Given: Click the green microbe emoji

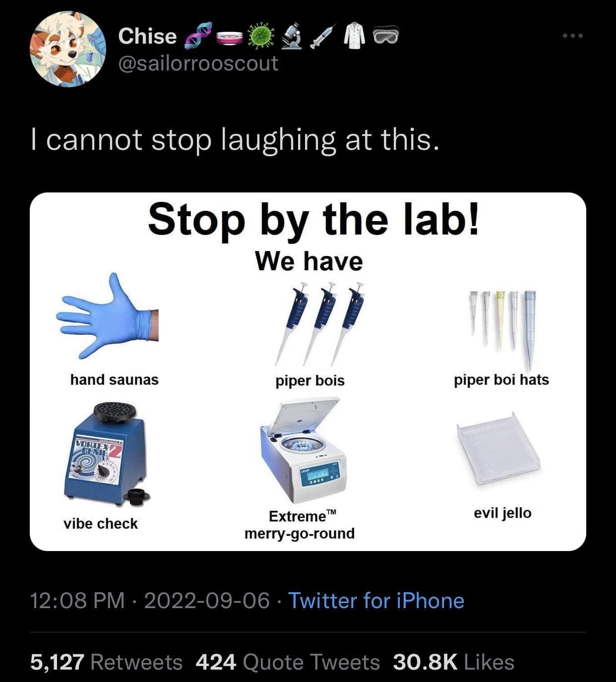Looking at the screenshot, I should [262, 36].
